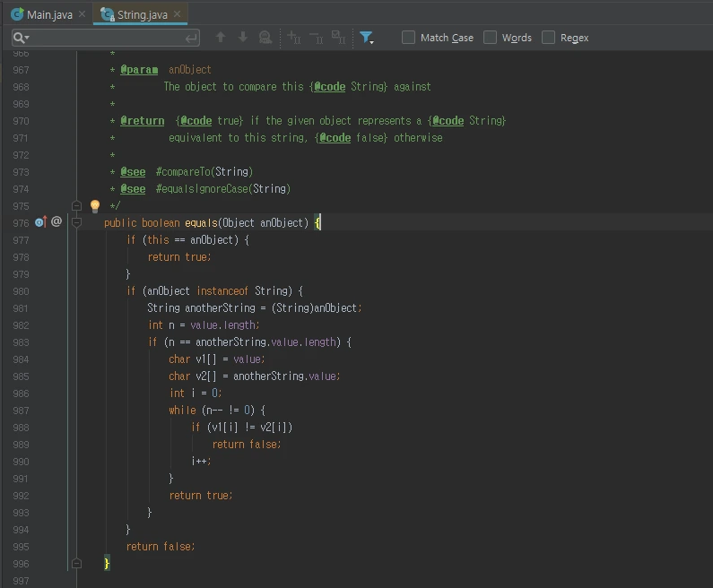This screenshot has width=713, height=588.
Task: Click inside the find search field
Action: tap(108, 38)
